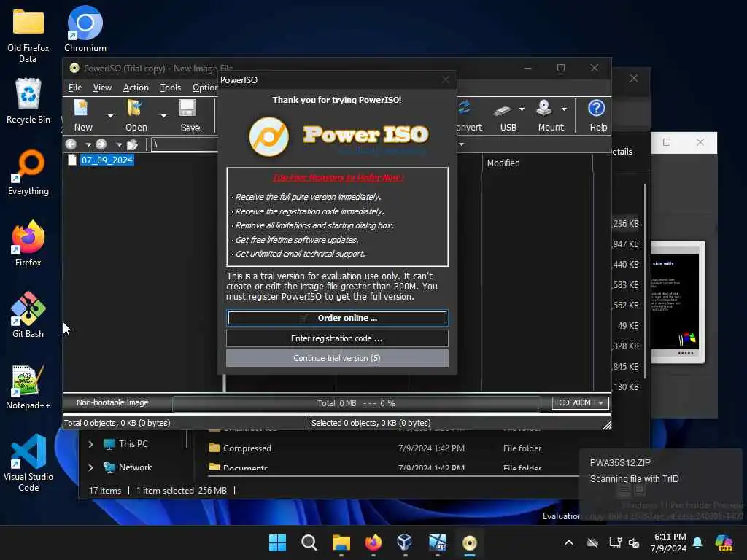Click the Modified column header
This screenshot has width=747, height=560.
click(503, 163)
